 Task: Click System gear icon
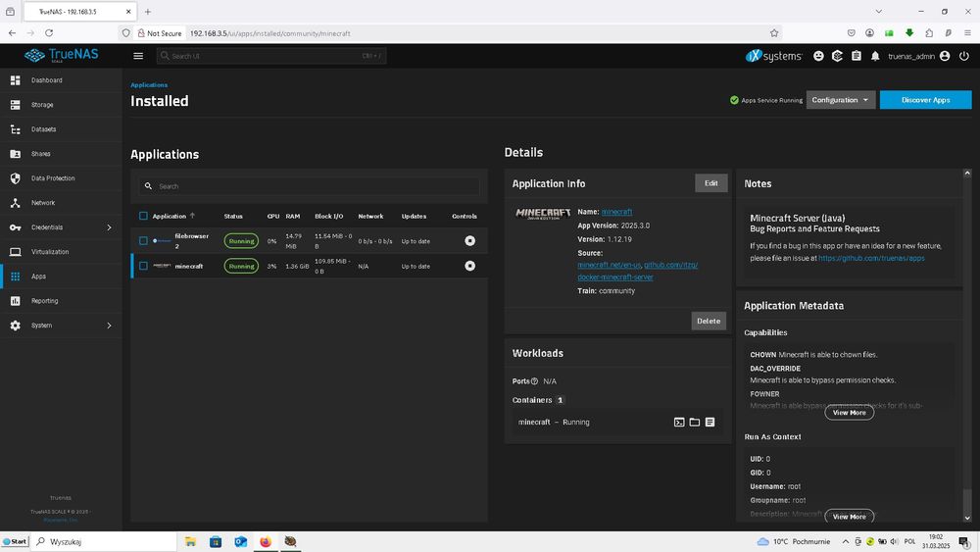tap(15, 326)
